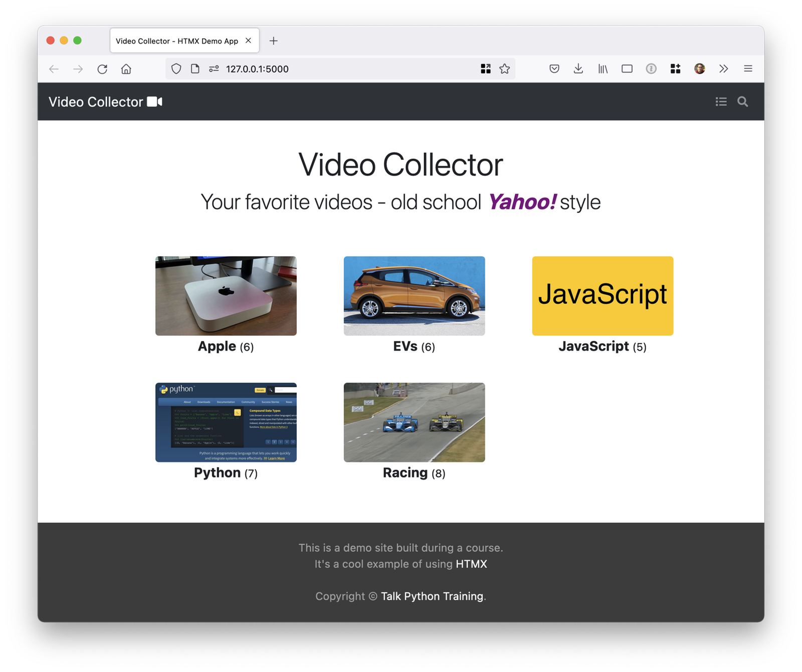
Task: Open the Downloads toolbar icon
Action: 578,69
